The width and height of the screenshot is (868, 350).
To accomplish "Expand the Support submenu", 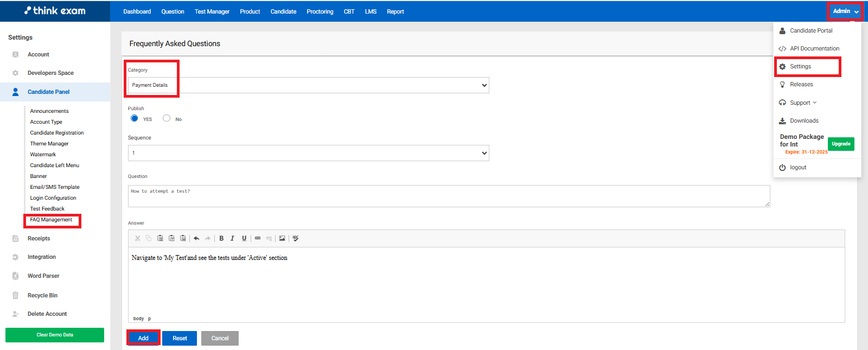I will 803,103.
